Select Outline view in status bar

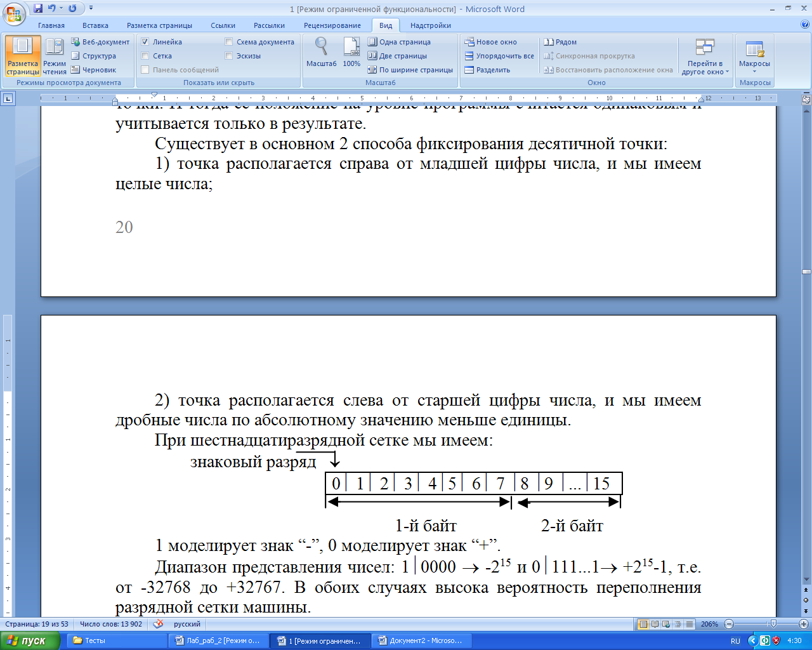tap(678, 624)
